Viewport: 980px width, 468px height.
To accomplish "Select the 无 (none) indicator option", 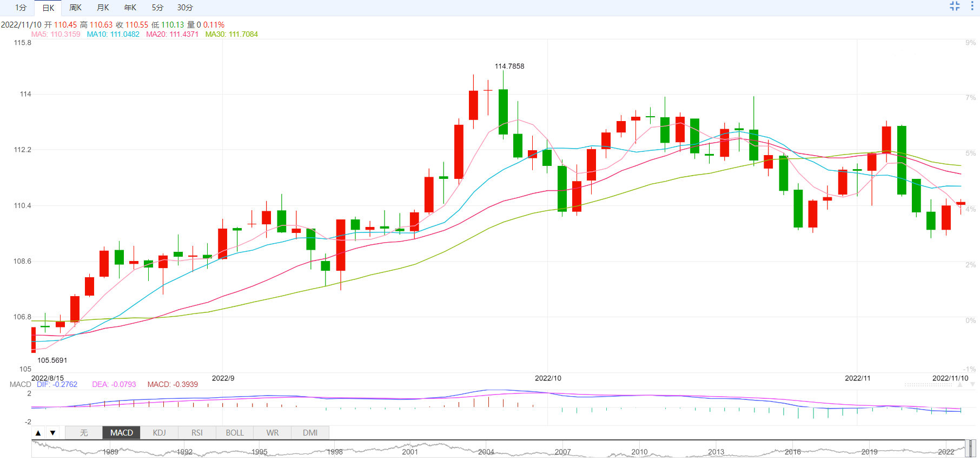I will (x=84, y=433).
